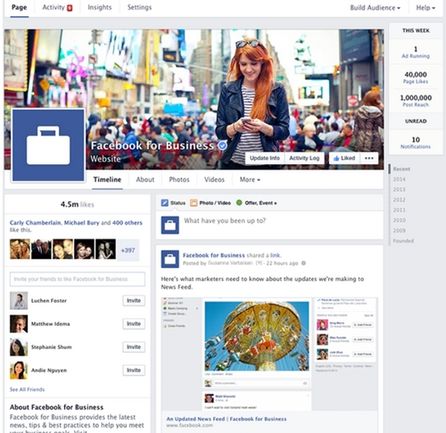Click the Facebook for Business cover title
Viewport: 446px width, 433px height.
tap(152, 146)
